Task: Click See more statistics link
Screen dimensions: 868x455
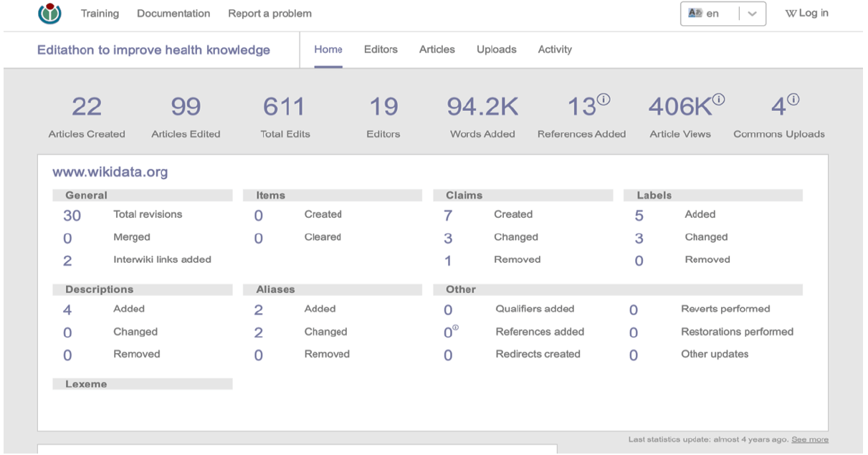Action: pyautogui.click(x=810, y=439)
